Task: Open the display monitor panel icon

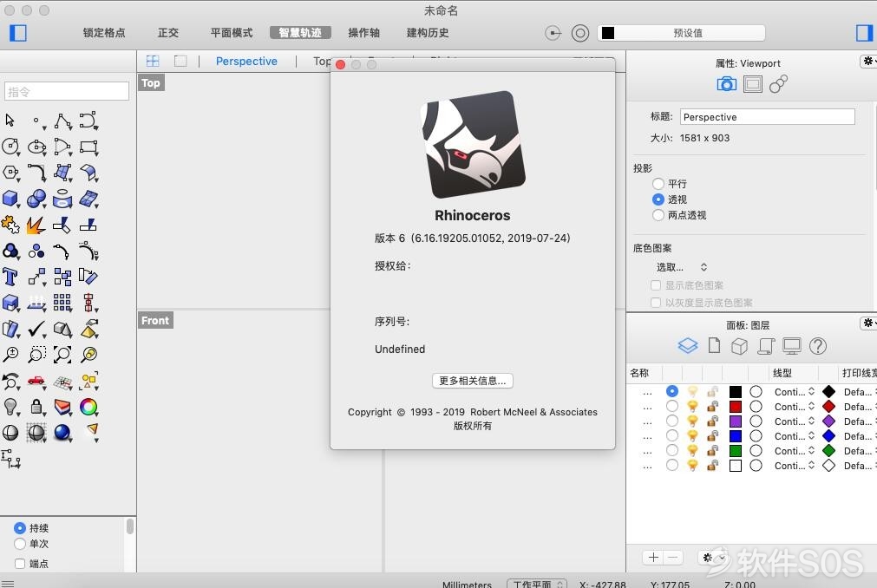Action: click(x=791, y=346)
